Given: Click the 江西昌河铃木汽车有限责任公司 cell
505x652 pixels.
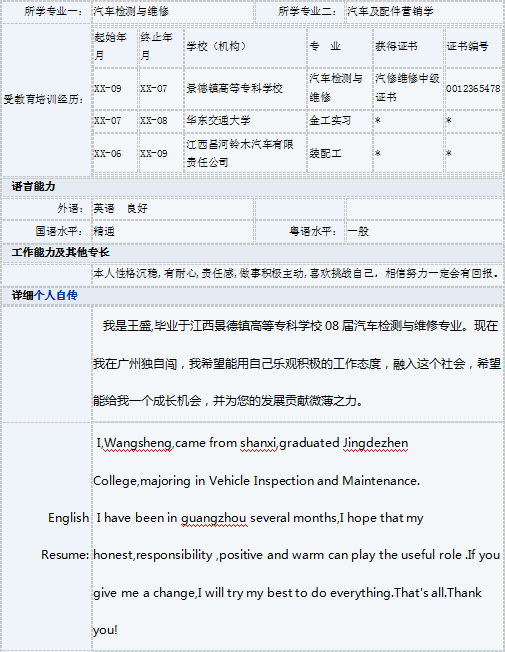Looking at the screenshot, I should pyautogui.click(x=245, y=153).
